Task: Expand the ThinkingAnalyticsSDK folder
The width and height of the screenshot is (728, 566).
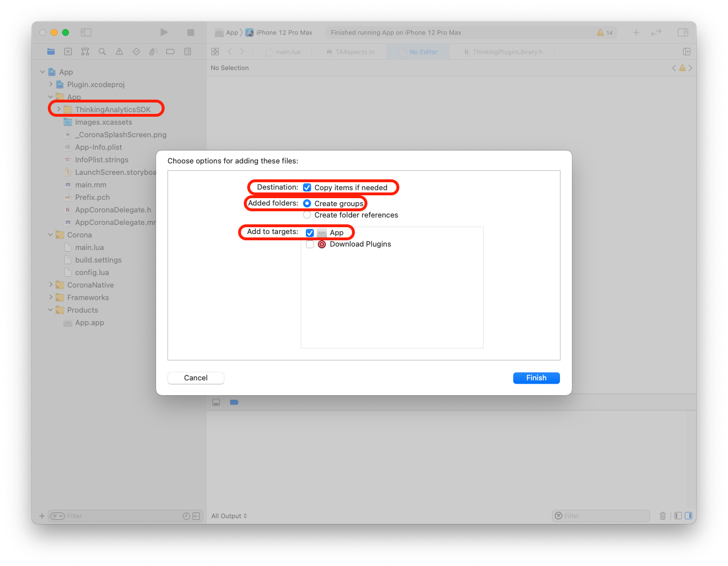Action: click(x=59, y=109)
